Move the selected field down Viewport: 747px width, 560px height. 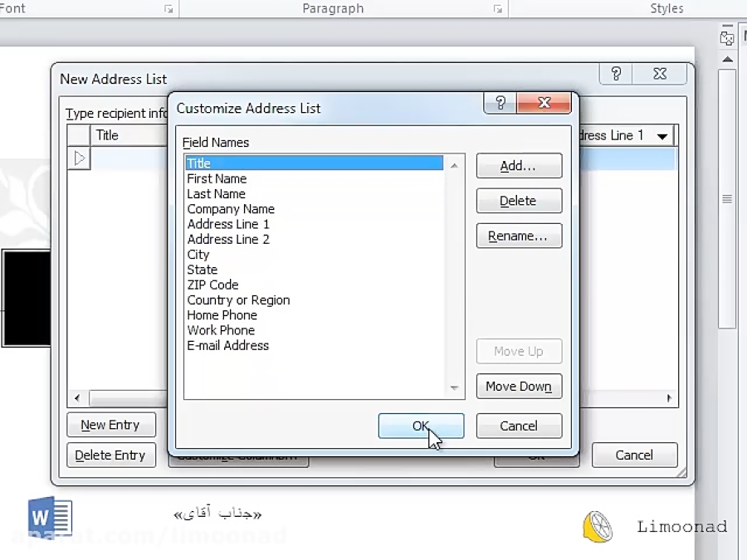pos(519,386)
